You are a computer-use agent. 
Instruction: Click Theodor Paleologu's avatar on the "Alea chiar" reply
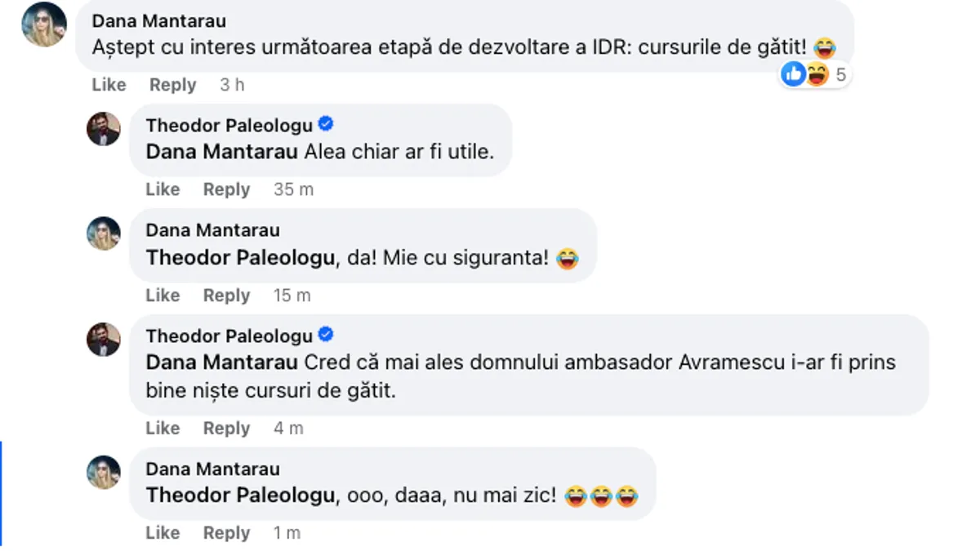(104, 129)
